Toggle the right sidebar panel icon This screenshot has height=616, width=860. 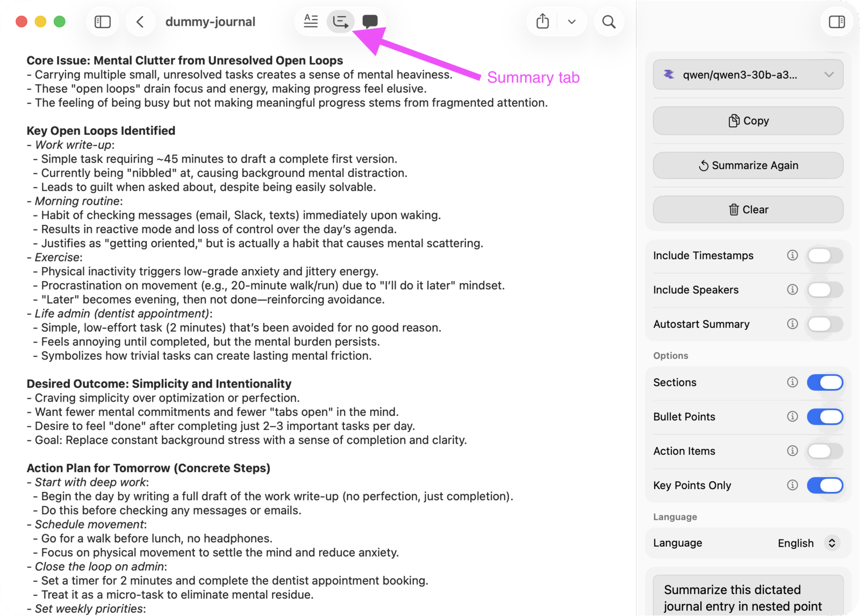coord(836,21)
